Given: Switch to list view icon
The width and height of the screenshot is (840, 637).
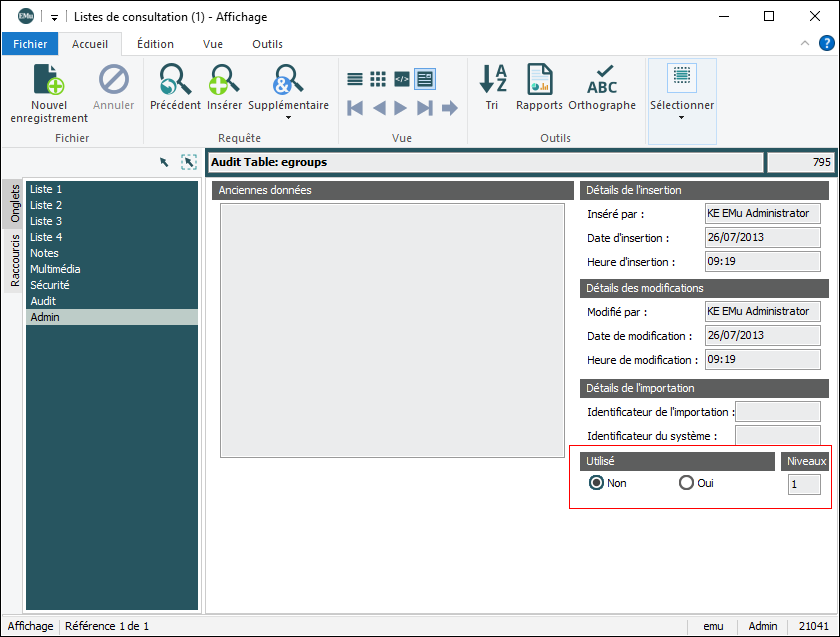Looking at the screenshot, I should [x=355, y=79].
